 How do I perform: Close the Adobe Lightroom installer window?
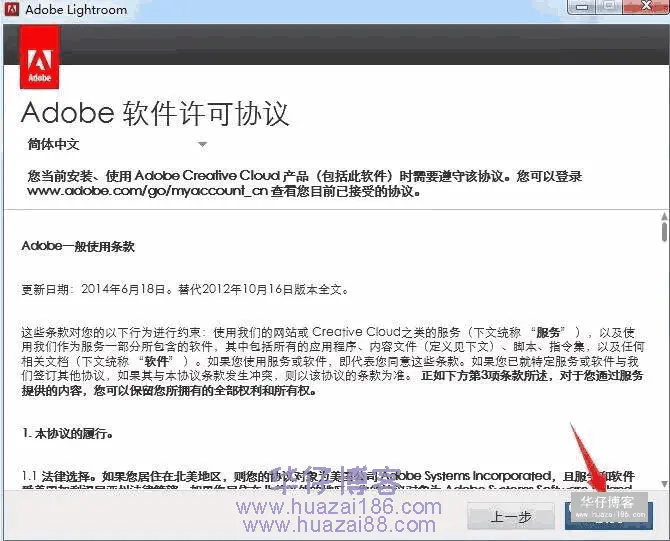click(x=646, y=6)
